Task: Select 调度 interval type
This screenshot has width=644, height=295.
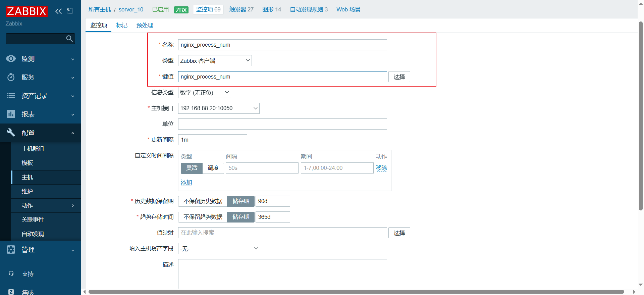Action: click(x=213, y=168)
